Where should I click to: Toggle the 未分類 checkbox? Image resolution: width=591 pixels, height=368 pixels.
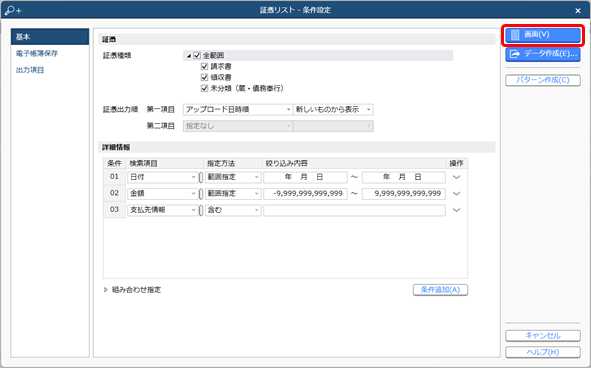204,88
